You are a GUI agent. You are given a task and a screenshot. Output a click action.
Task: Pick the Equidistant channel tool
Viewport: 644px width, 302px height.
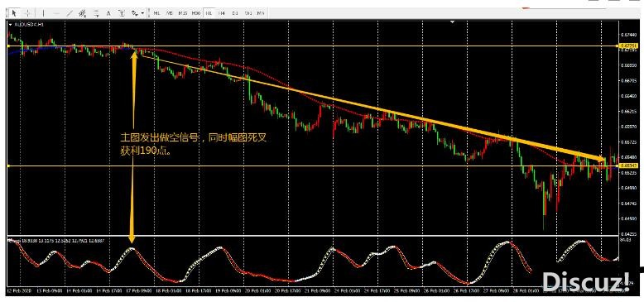[x=83, y=12]
